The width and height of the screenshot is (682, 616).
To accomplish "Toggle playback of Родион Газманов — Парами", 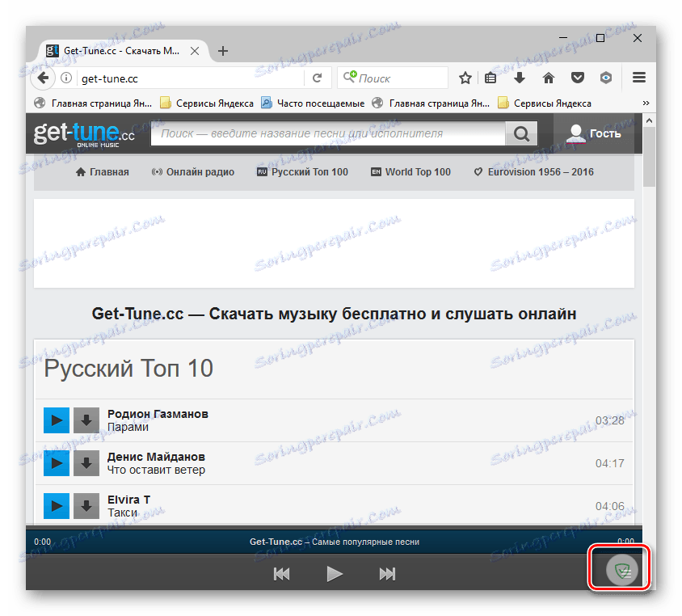I will tap(56, 420).
